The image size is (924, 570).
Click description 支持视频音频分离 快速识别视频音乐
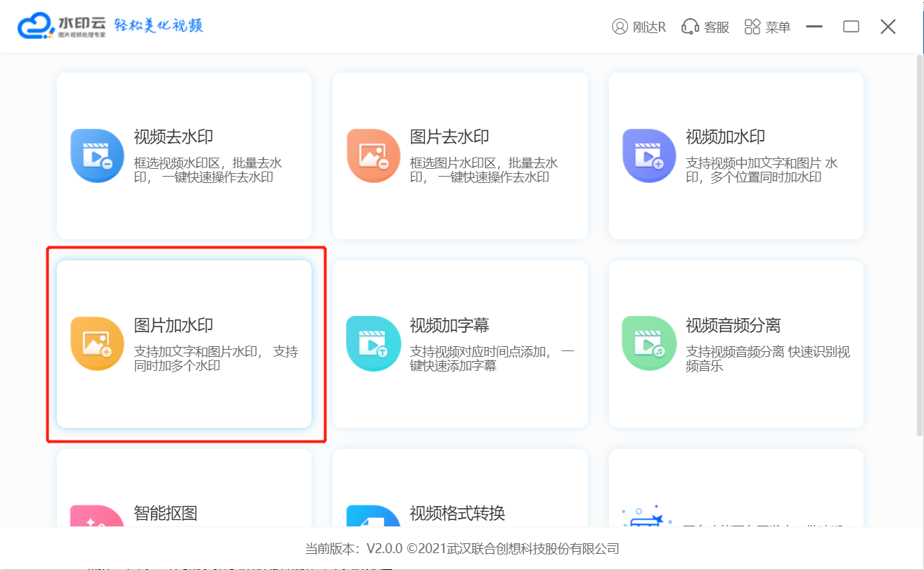(768, 359)
